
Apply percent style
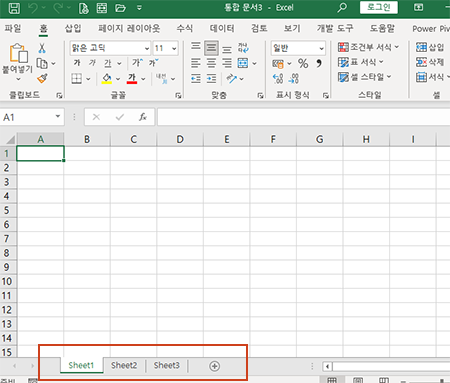coord(303,63)
